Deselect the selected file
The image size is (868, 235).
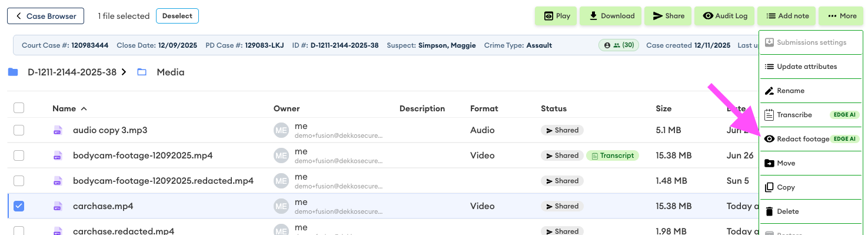click(177, 16)
